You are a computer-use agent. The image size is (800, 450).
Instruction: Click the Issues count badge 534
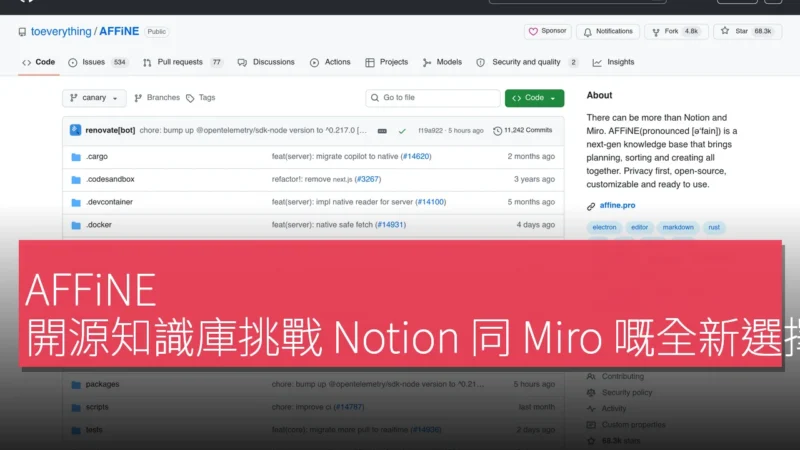pyautogui.click(x=119, y=62)
